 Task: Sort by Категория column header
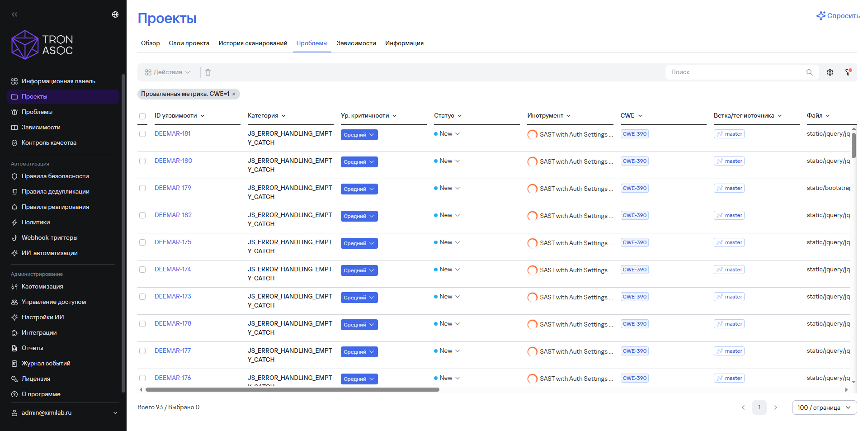point(267,116)
